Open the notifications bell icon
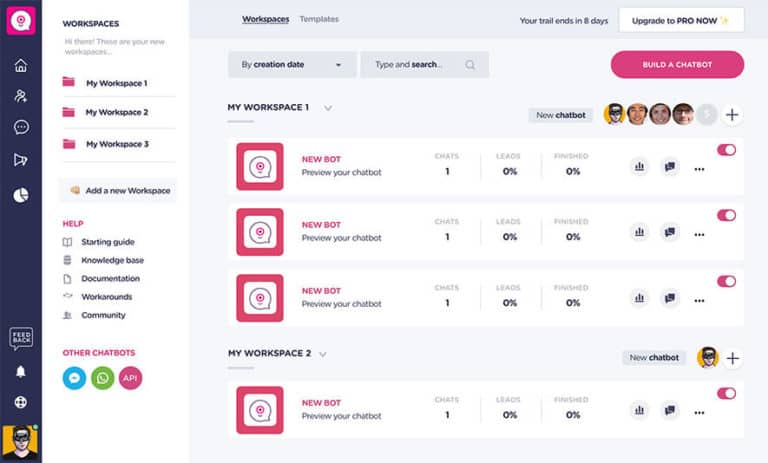 (x=21, y=372)
